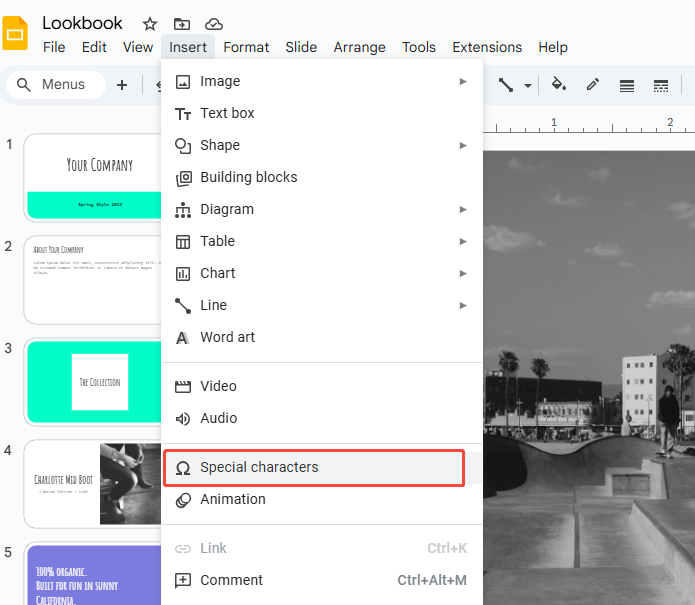
Task: Check the cloud save status icon
Action: coord(213,23)
